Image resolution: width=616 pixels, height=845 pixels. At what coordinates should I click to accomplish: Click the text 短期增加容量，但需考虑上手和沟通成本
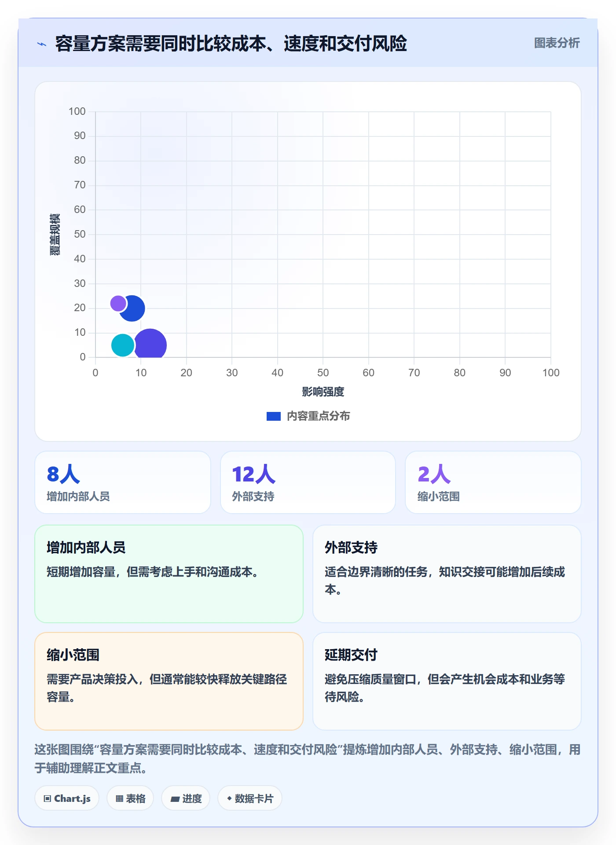click(x=152, y=572)
